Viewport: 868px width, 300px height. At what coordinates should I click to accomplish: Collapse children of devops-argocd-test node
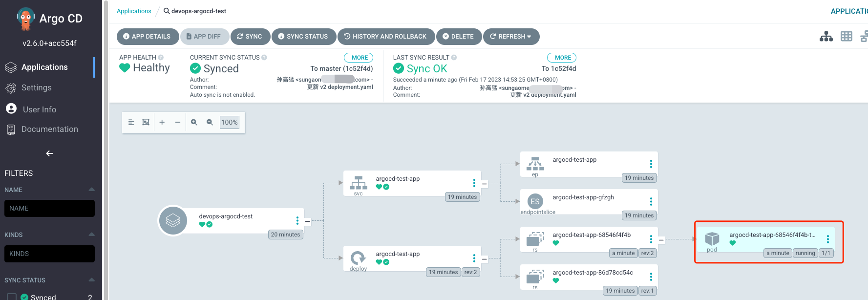tap(308, 221)
